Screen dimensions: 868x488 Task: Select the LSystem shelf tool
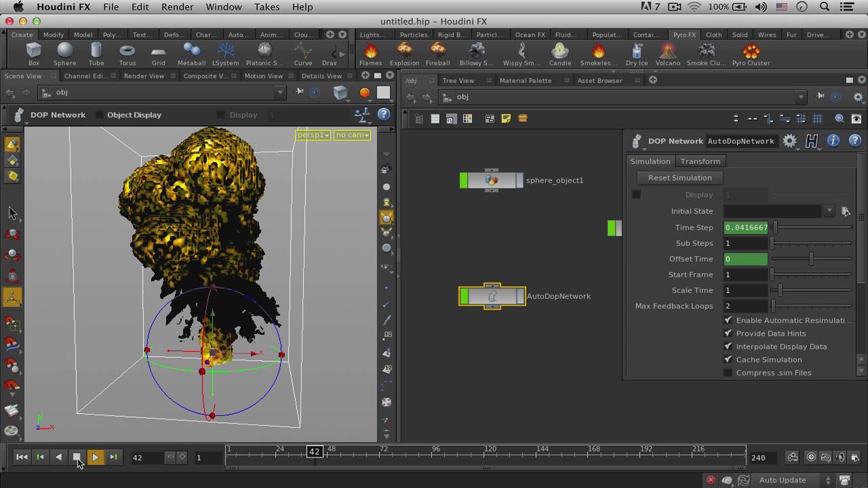click(225, 54)
